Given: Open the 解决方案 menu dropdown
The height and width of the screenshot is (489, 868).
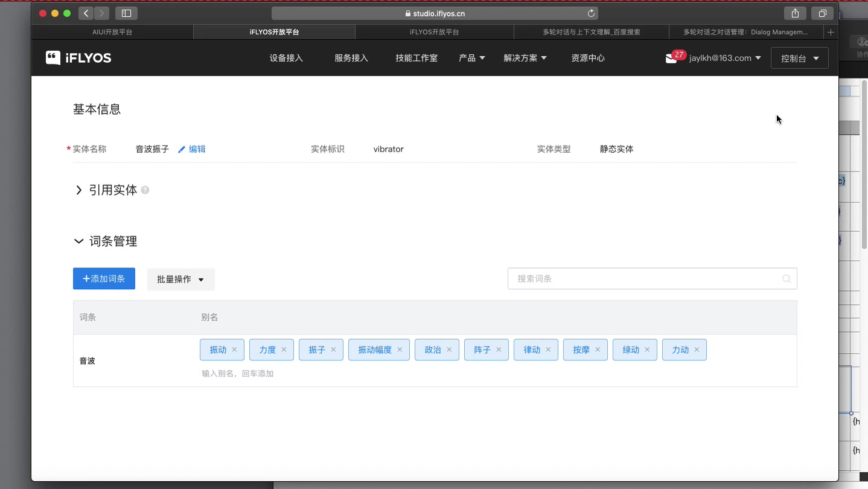Looking at the screenshot, I should (x=525, y=58).
